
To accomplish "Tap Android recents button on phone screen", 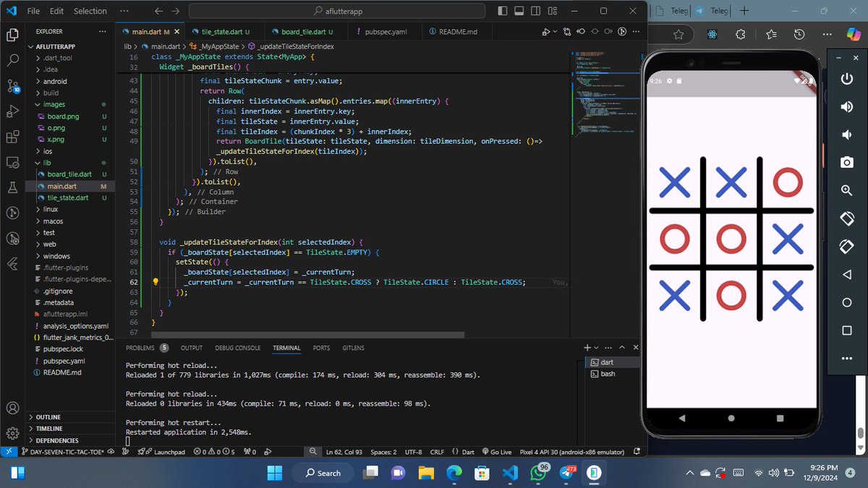I will [x=780, y=419].
